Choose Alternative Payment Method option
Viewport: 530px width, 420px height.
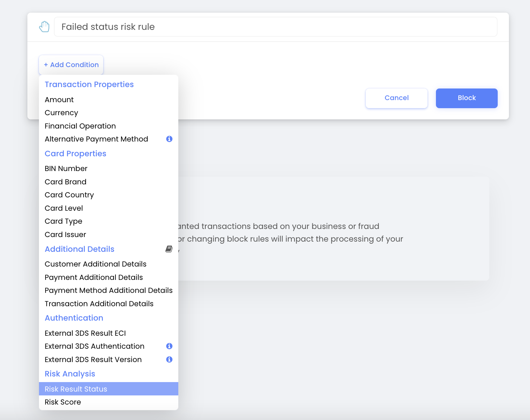click(x=108, y=139)
